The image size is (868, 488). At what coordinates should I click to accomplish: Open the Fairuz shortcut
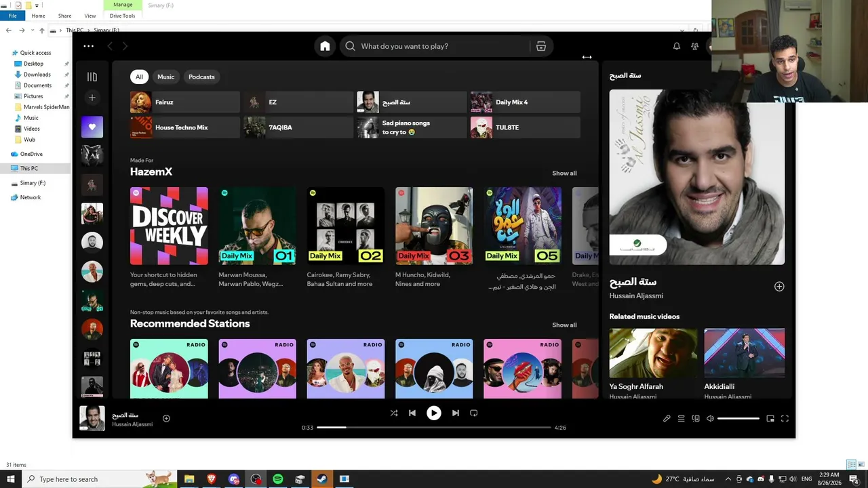point(185,102)
